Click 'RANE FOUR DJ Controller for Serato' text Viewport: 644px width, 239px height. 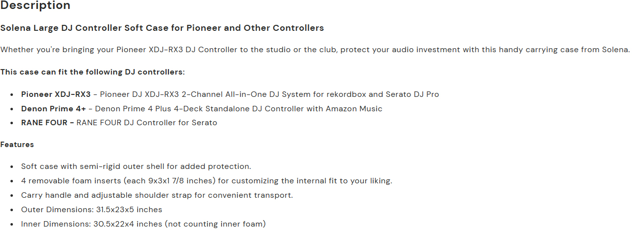[x=147, y=122]
